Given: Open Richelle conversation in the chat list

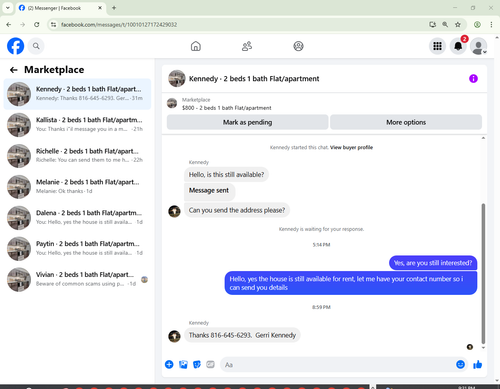Looking at the screenshot, I should point(77,156).
